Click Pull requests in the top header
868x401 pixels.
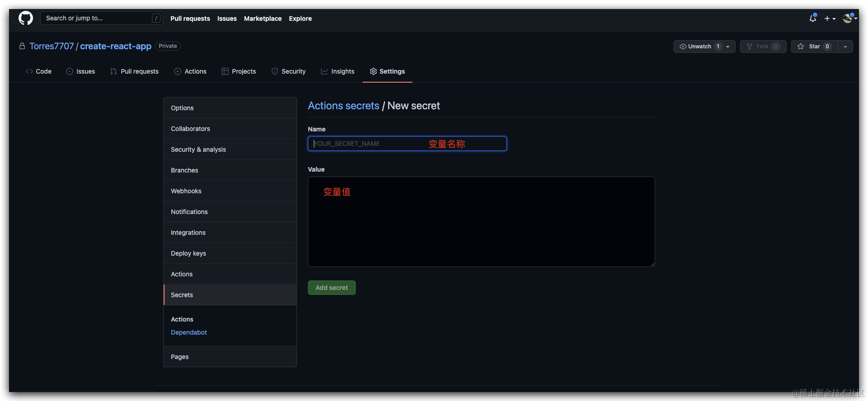click(x=190, y=19)
